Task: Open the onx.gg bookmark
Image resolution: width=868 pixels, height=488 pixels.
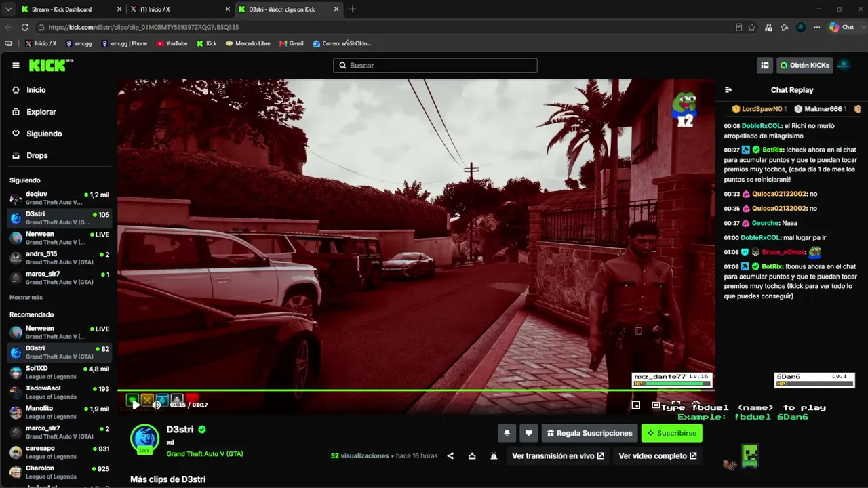Action: [x=79, y=43]
